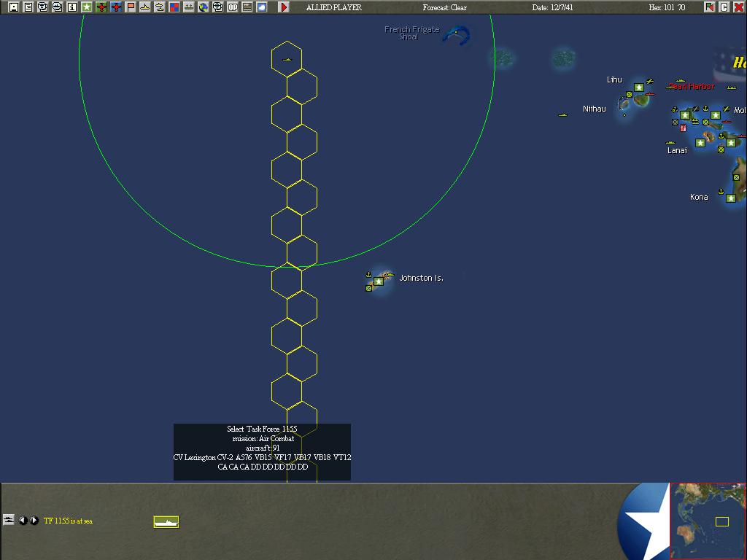Click the floppy-disk save game icon
The width and height of the screenshot is (747, 560).
click(14, 7)
